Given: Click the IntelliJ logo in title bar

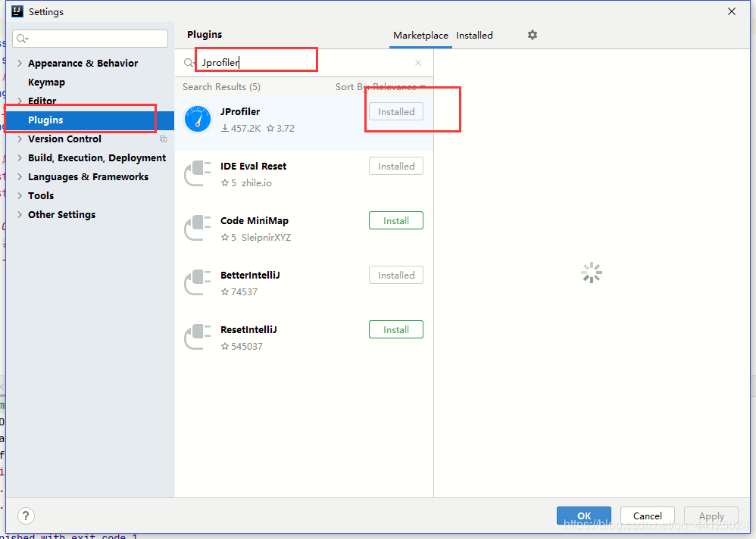Looking at the screenshot, I should [17, 11].
